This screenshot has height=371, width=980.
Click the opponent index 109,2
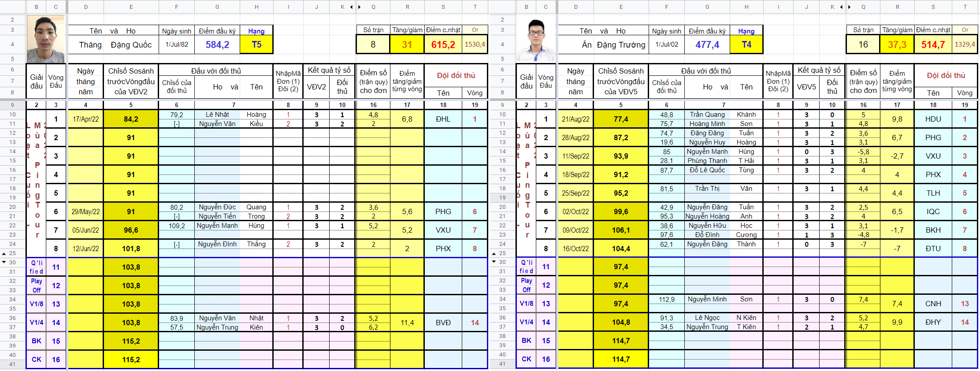[x=177, y=226]
